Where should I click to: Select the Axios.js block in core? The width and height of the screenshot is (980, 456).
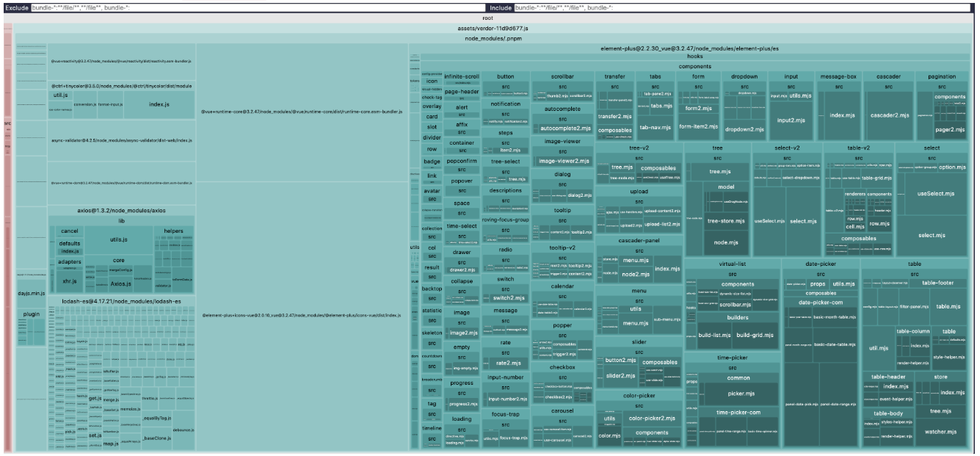point(120,283)
